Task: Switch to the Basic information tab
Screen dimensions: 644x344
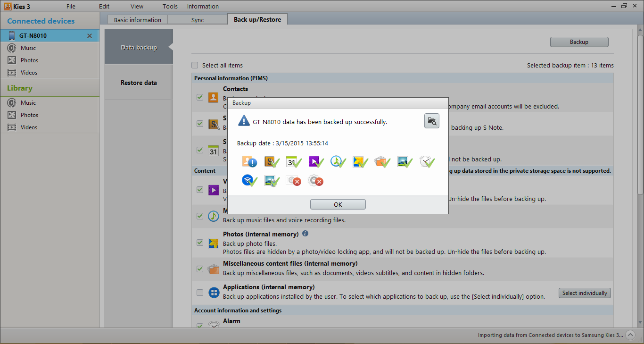Action: click(x=138, y=20)
